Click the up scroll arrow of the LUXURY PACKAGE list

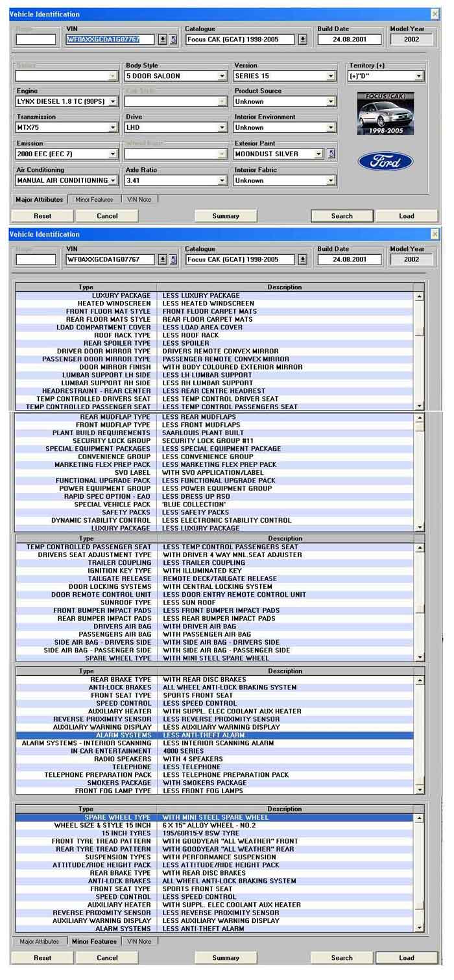(x=419, y=296)
